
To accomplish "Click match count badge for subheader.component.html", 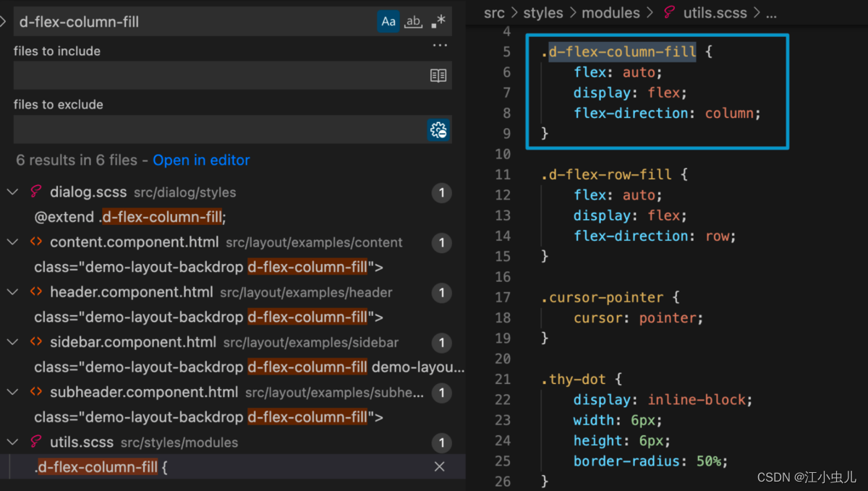I will [x=441, y=393].
